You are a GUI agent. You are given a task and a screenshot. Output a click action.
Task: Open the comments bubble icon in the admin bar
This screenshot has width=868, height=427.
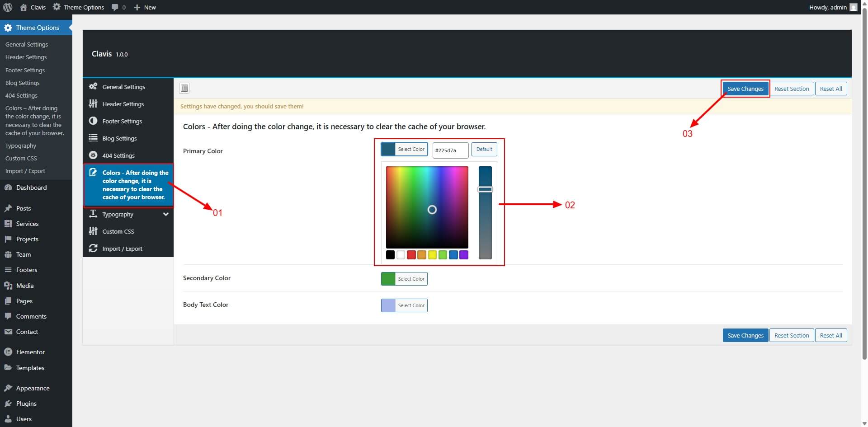coord(116,7)
